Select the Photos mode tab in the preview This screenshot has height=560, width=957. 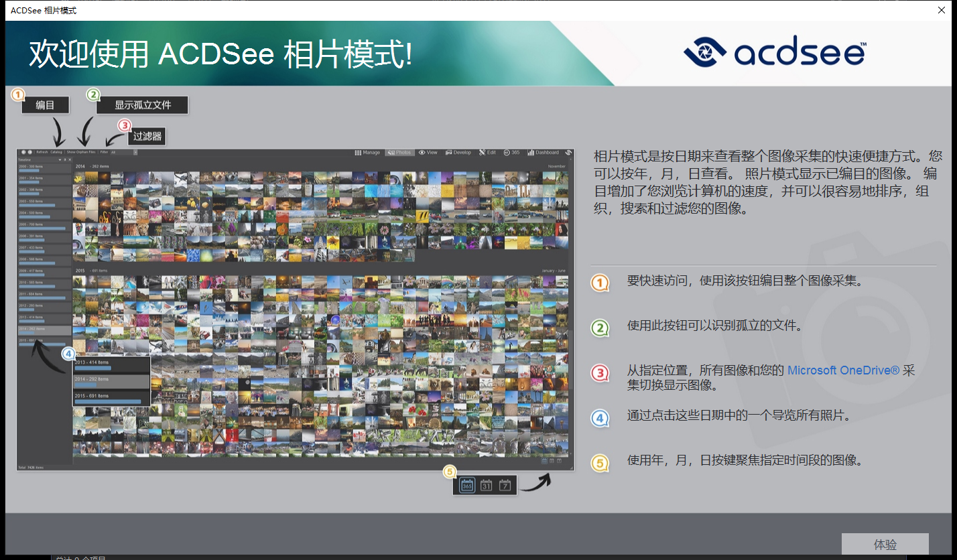[x=399, y=152]
